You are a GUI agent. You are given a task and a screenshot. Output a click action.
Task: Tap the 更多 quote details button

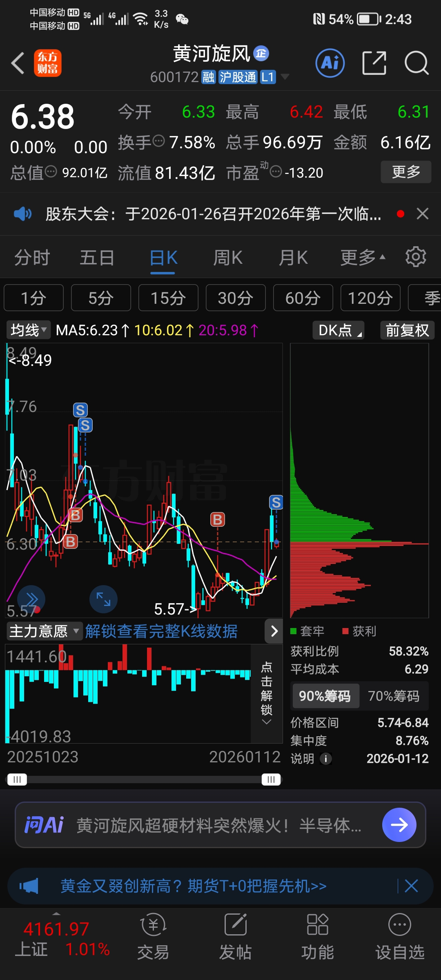[x=406, y=171]
